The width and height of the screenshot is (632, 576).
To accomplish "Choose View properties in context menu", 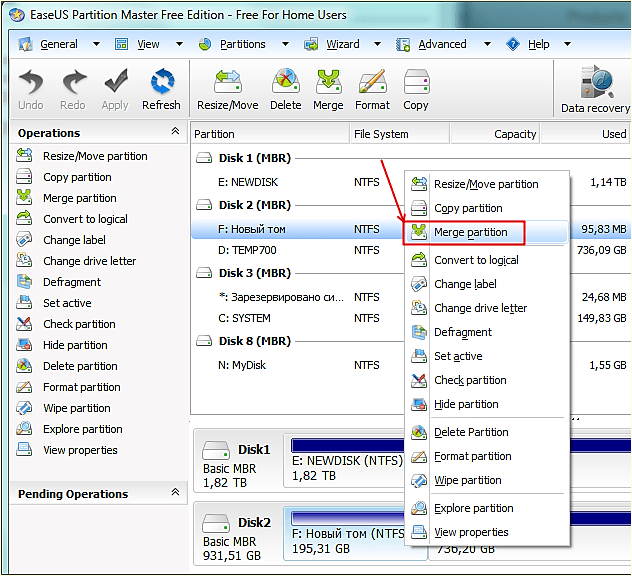I will click(487, 532).
